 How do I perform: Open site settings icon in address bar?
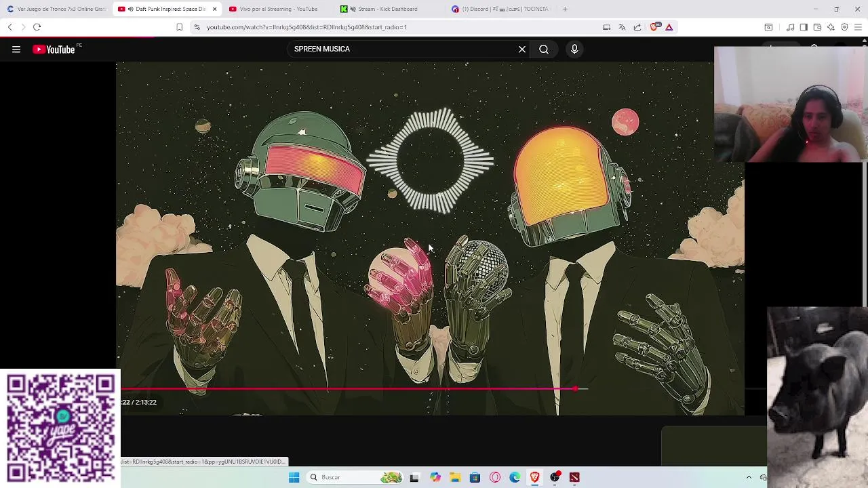click(197, 27)
